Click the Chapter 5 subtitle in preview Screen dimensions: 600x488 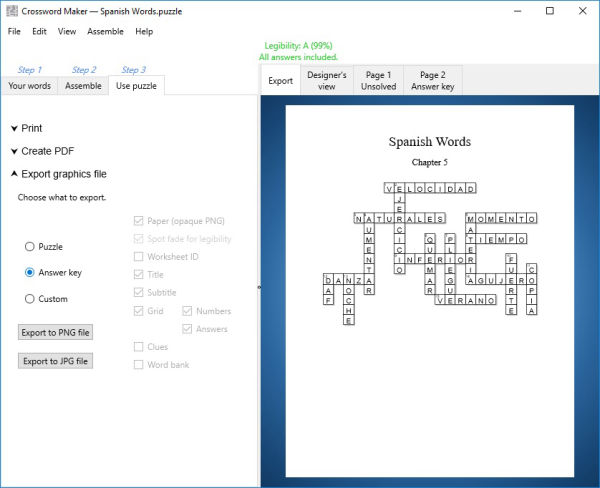click(x=430, y=162)
